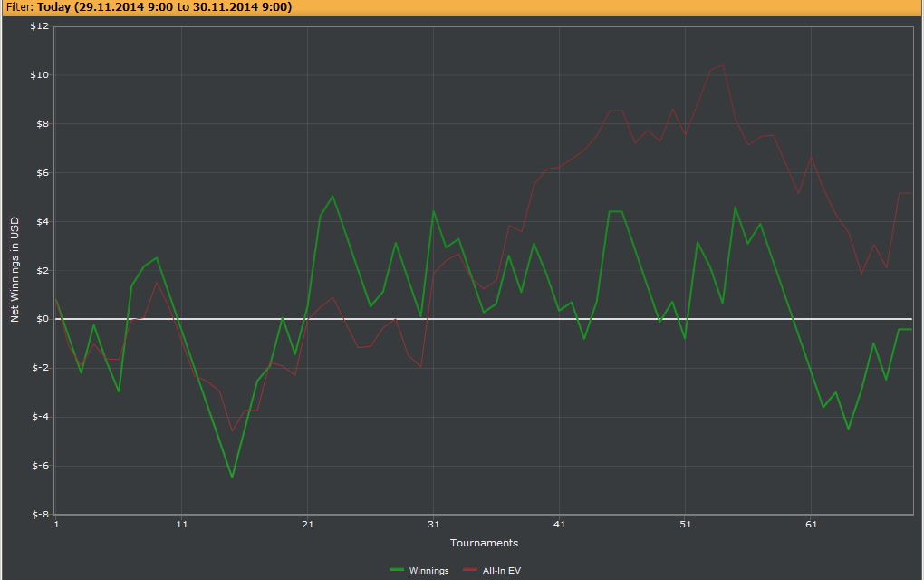Viewport: 924px width, 580px height.
Task: Click the x-axis tick label 61
Action: (812, 524)
